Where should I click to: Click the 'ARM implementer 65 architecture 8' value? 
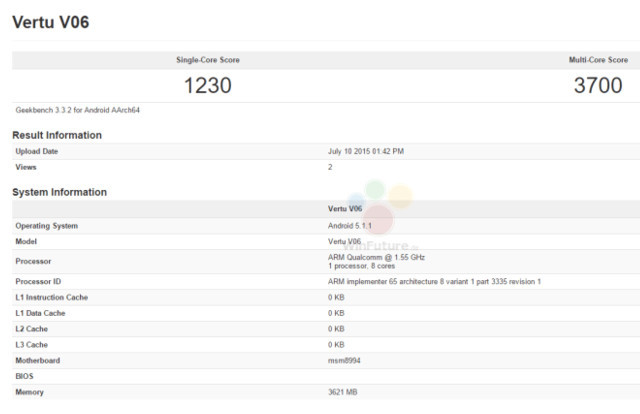tap(434, 282)
